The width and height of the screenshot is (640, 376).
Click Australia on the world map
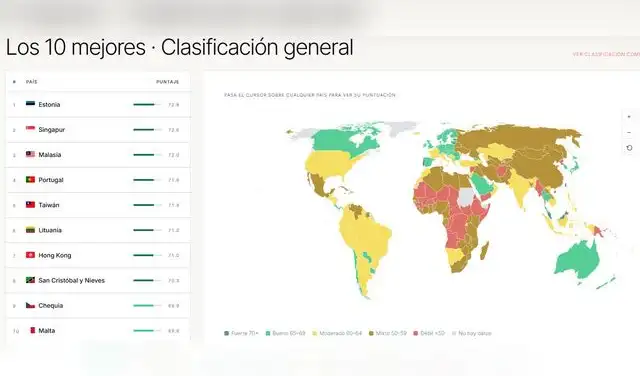click(x=576, y=259)
